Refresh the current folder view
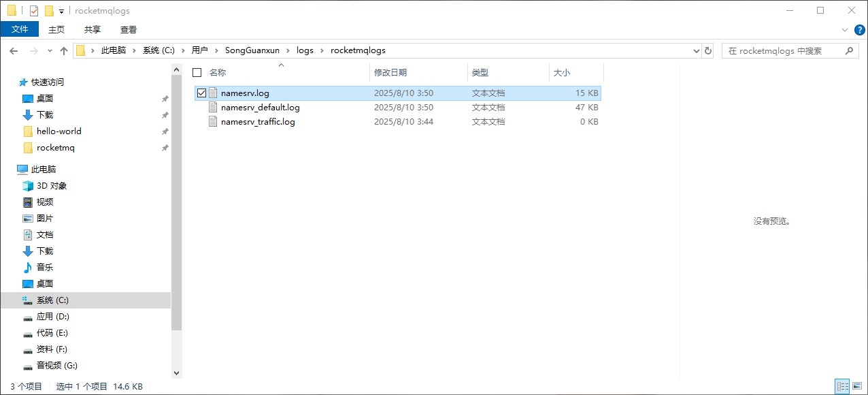 click(x=708, y=50)
